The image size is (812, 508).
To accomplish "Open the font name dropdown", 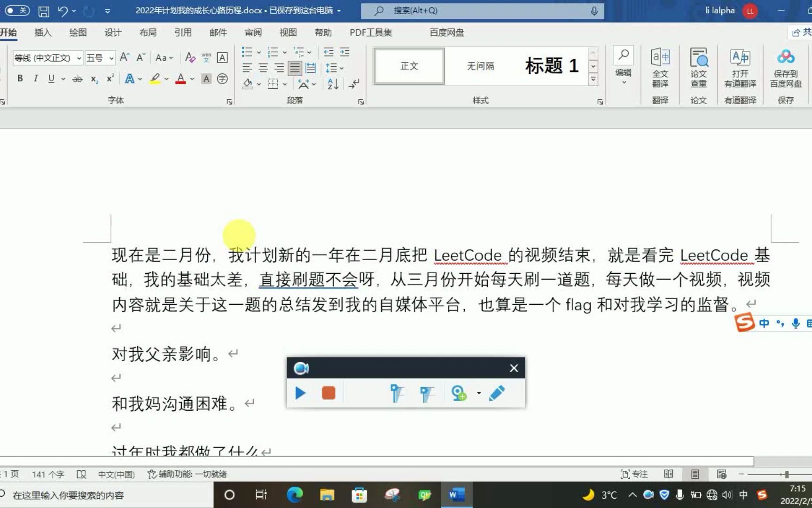I will pyautogui.click(x=79, y=58).
